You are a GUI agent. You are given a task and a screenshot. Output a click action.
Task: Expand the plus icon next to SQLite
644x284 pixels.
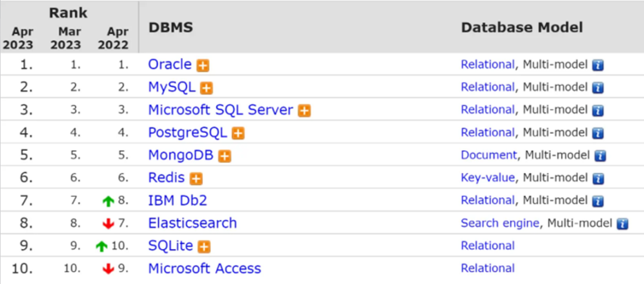pos(205,246)
